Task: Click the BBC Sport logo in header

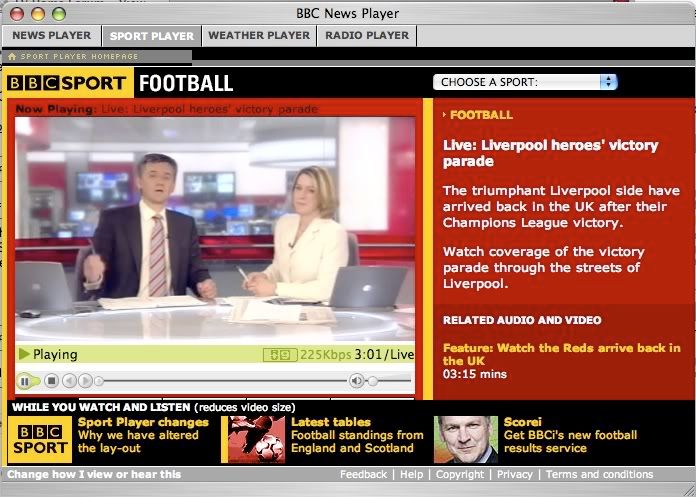Action: [x=67, y=83]
